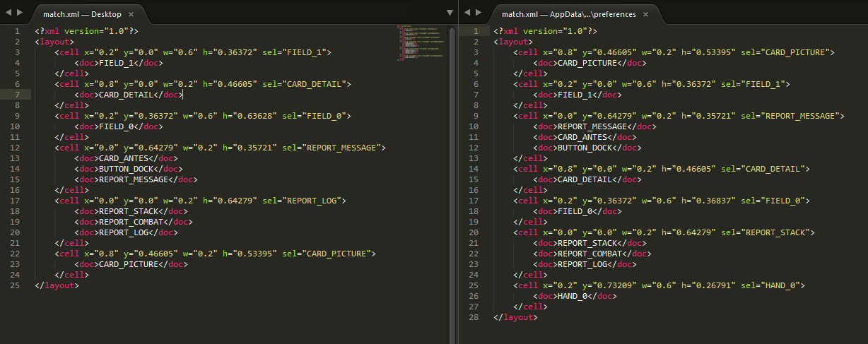Click right pane's previous tab arrow
Image resolution: width=868 pixels, height=344 pixels.
(466, 13)
